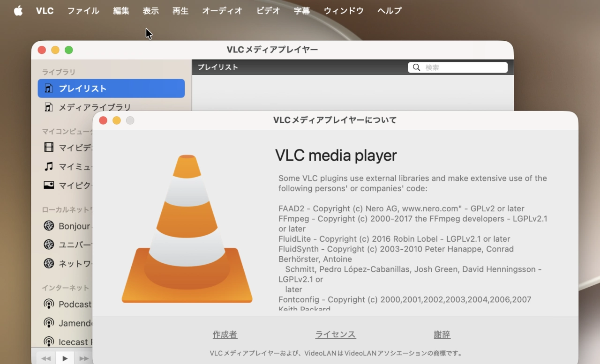Image resolution: width=600 pixels, height=364 pixels.
Task: Open the VLC application menu
Action: (x=45, y=11)
